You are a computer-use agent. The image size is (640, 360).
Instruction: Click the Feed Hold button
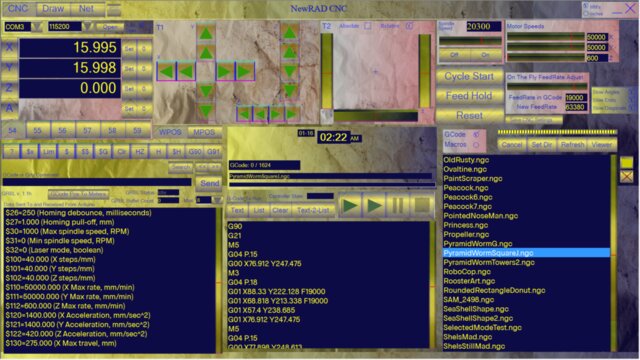coord(469,96)
